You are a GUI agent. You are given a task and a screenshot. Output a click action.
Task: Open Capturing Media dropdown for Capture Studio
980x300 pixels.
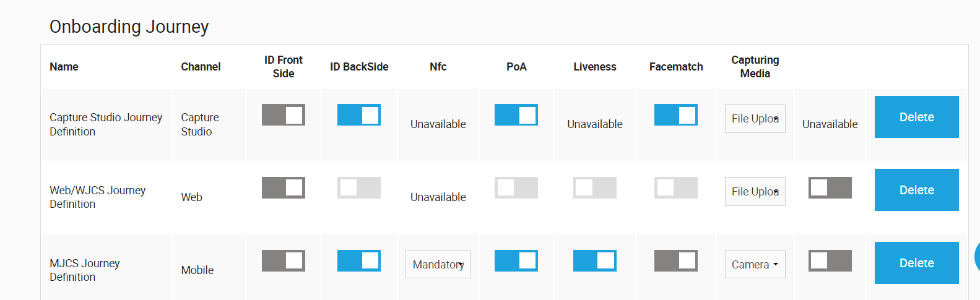755,119
